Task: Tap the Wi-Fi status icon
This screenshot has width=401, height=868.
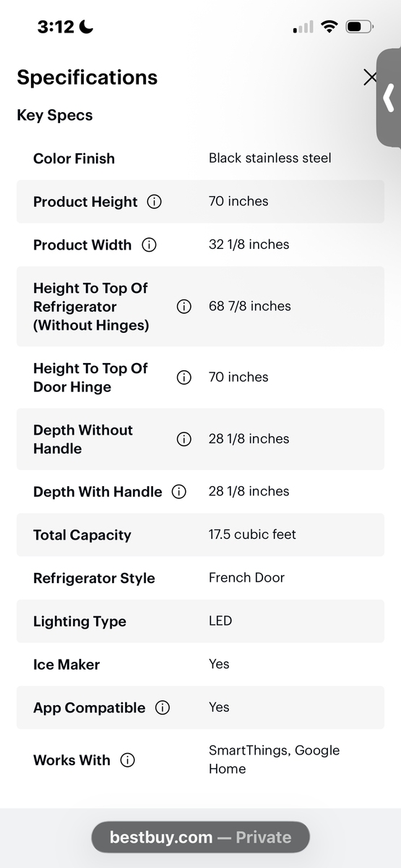Action: [329, 27]
